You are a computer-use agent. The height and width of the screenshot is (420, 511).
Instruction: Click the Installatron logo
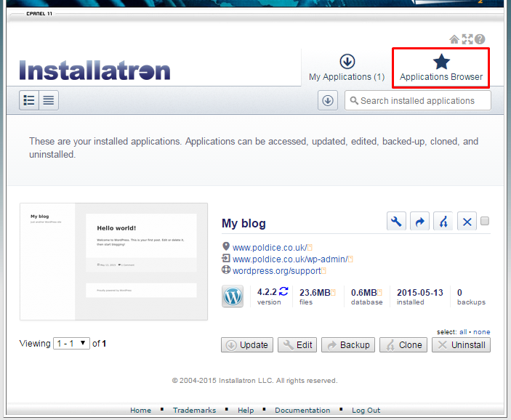[x=94, y=70]
